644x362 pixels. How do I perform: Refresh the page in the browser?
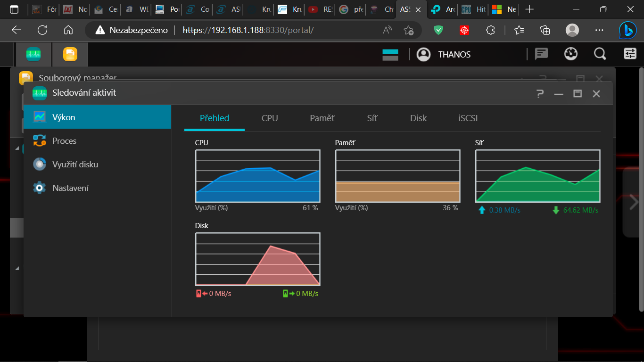(42, 30)
